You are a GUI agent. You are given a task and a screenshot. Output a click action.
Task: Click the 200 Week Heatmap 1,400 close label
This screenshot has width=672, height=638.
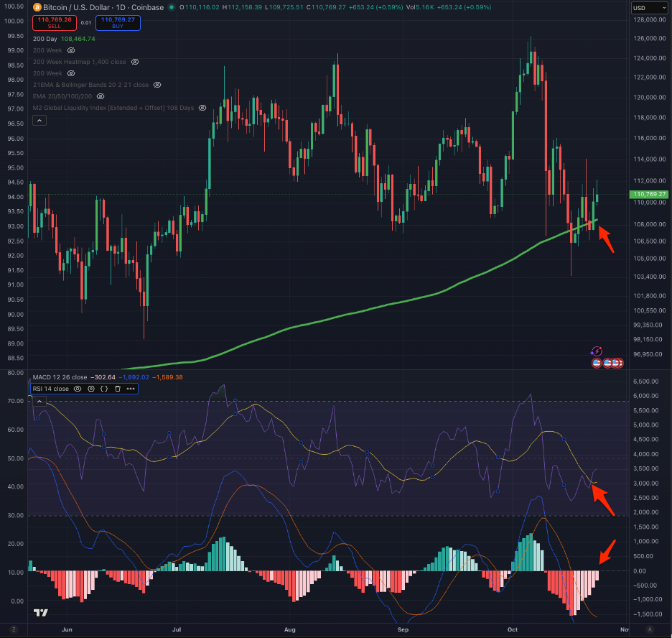click(x=79, y=62)
